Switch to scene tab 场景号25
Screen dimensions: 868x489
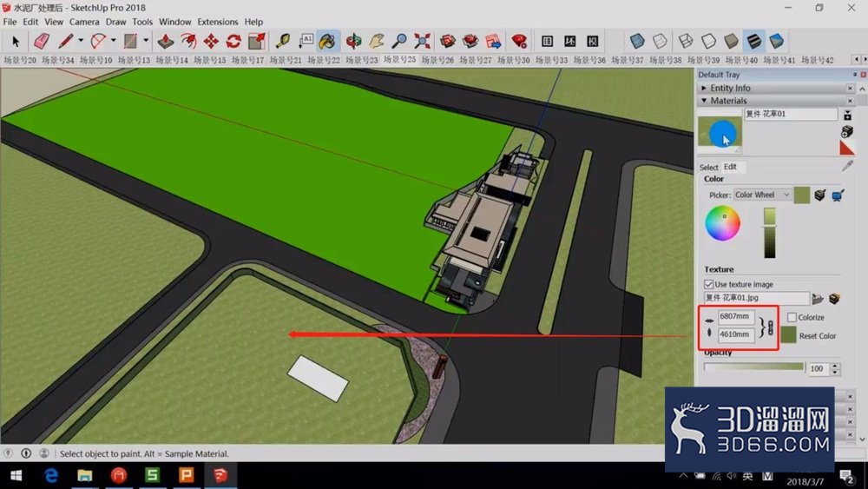(399, 59)
